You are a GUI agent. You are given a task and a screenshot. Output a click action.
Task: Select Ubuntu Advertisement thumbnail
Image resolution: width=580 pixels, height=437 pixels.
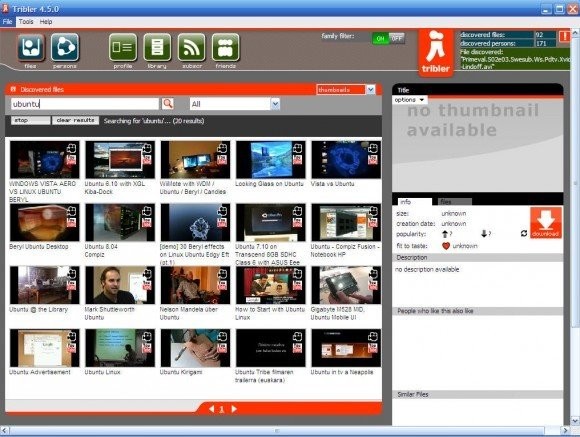pyautogui.click(x=44, y=348)
